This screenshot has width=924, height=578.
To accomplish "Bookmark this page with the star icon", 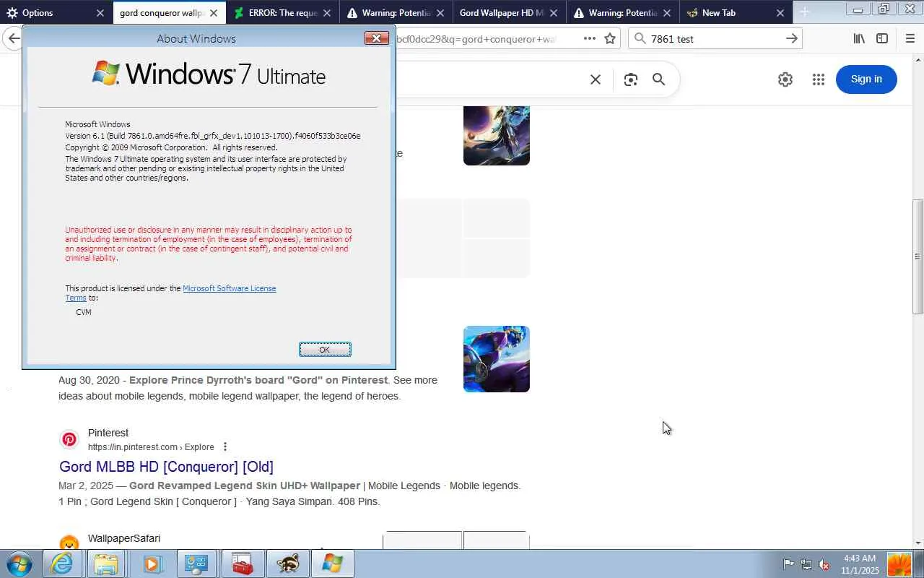I will click(610, 38).
